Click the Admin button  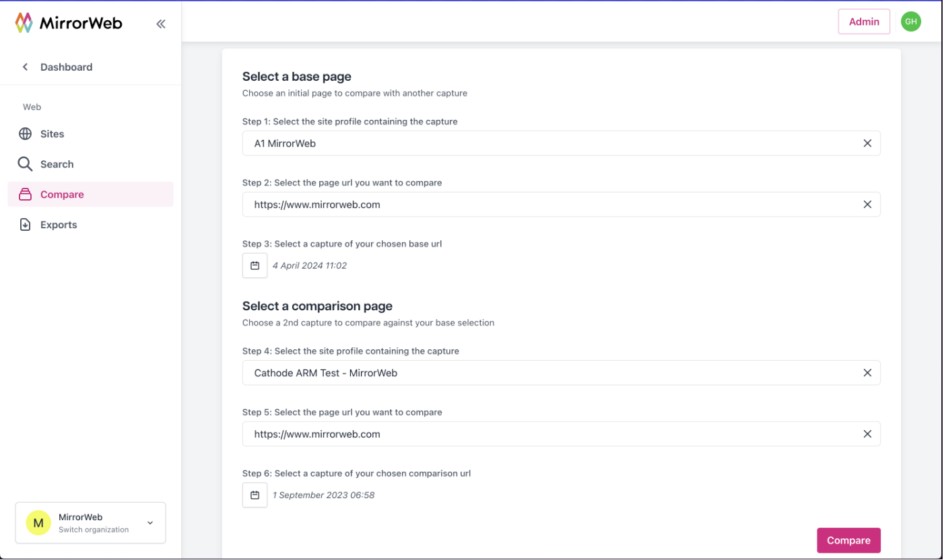864,22
